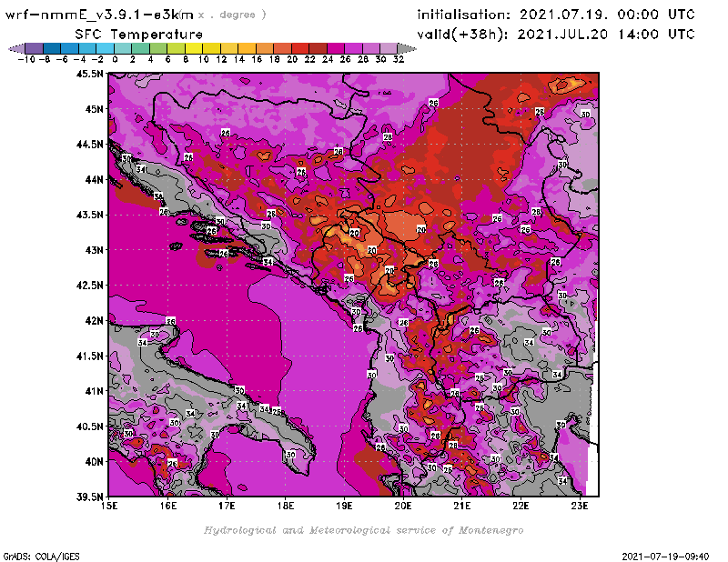
Task: Click the yellow legend swatch between 8 and 10
Action: click(x=194, y=48)
